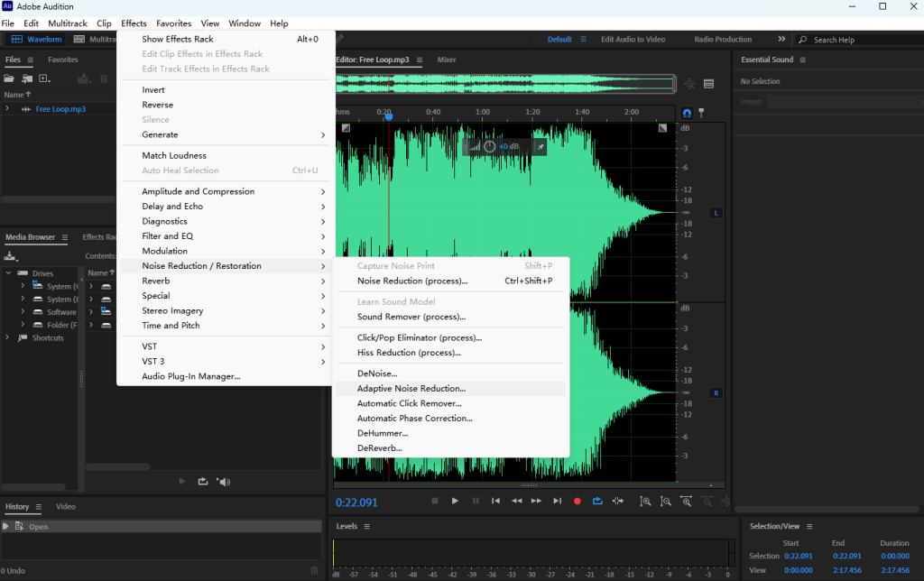Click the pin icon on the volume HUD
Image resolution: width=924 pixels, height=581 pixels.
[541, 147]
